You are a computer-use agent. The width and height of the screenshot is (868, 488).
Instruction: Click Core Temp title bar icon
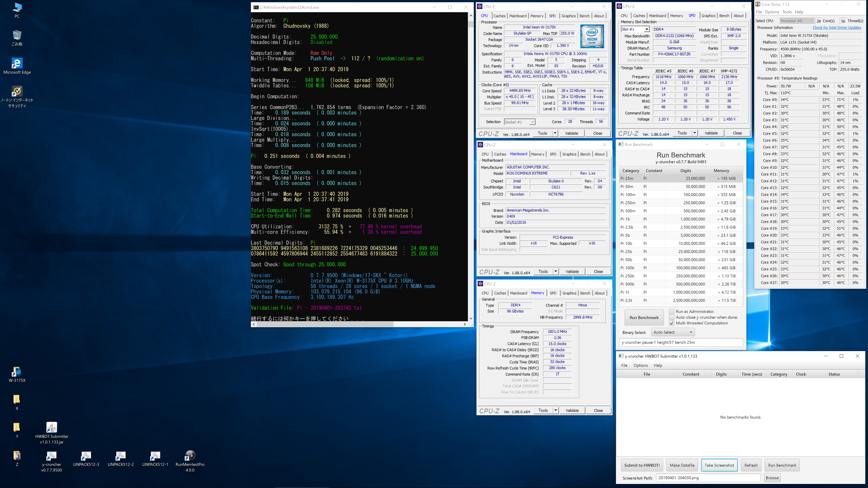(757, 4)
